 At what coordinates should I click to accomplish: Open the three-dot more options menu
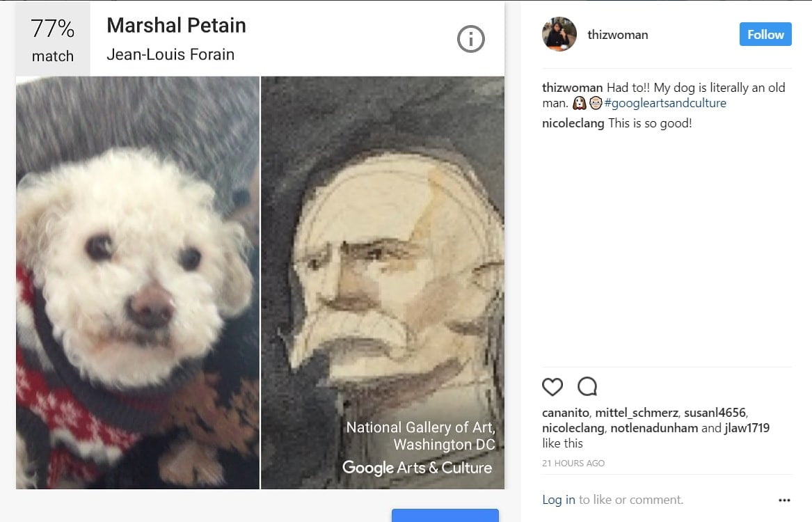coord(784,500)
